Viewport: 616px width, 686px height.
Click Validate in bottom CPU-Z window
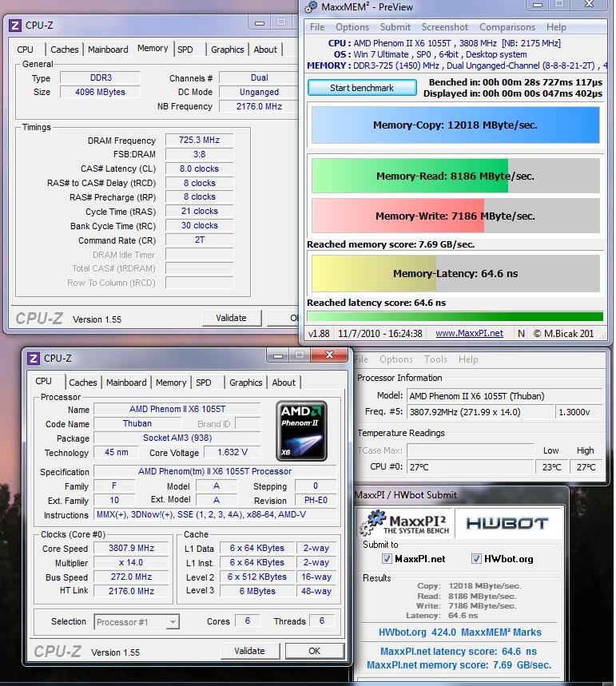(x=250, y=651)
